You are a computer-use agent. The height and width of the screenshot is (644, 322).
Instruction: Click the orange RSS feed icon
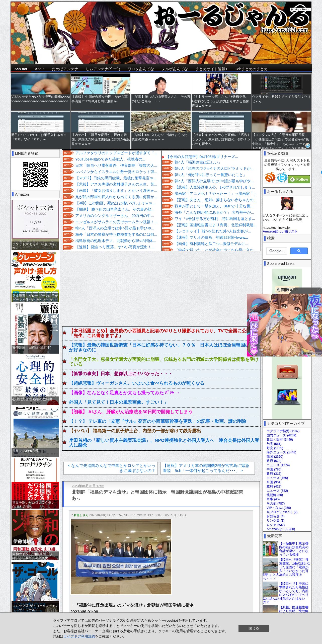[x=270, y=178]
